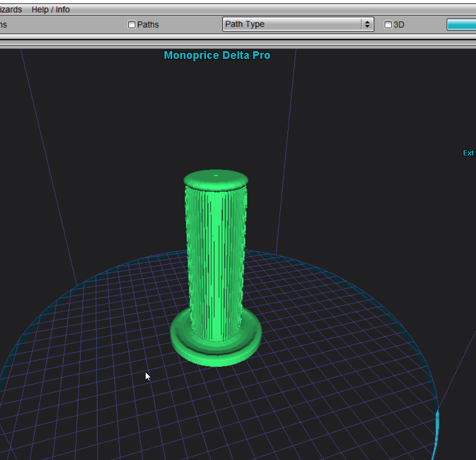Click the green cylinder model

216,268
